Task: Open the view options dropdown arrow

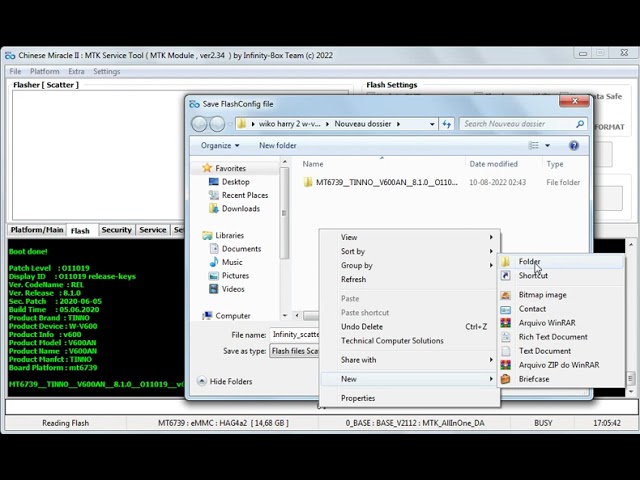Action: 547,146
